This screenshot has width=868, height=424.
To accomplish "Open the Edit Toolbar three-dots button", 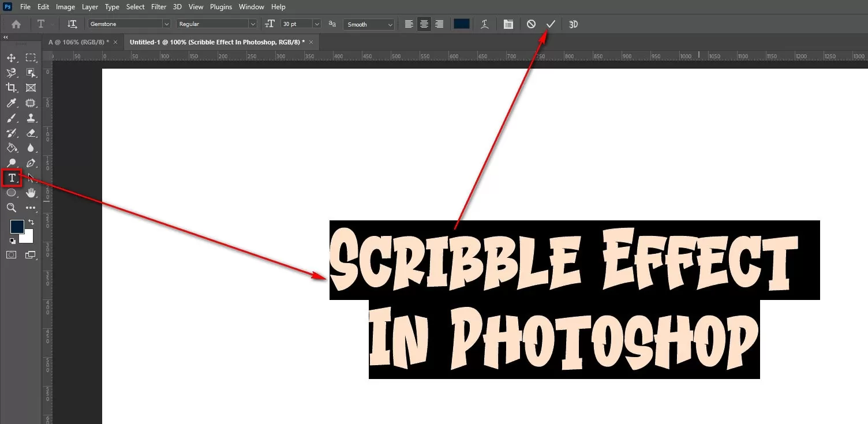I will (x=31, y=208).
